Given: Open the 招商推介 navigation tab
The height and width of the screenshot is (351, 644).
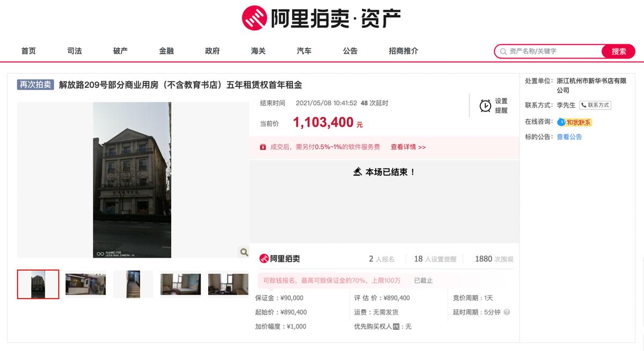Looking at the screenshot, I should 404,51.
